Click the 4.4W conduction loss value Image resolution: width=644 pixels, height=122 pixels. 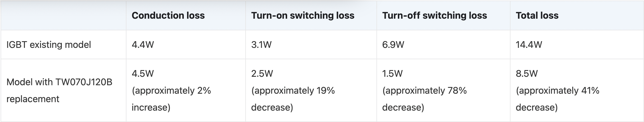[x=143, y=45]
